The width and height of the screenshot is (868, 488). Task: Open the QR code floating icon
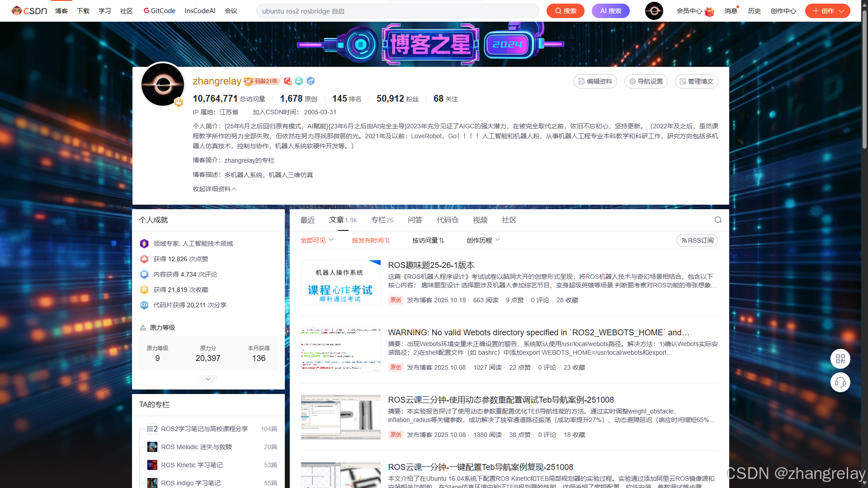pyautogui.click(x=840, y=359)
